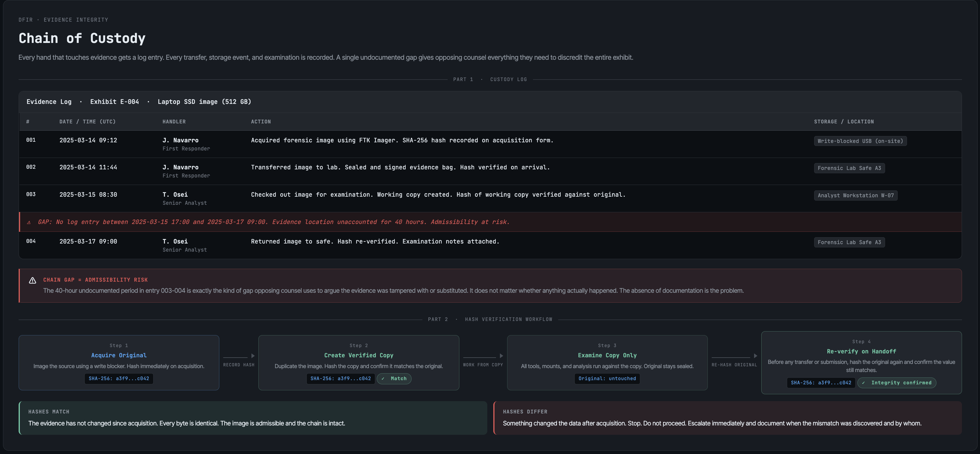Click the HASHES MATCH heading
Image resolution: width=980 pixels, height=454 pixels.
[49, 412]
